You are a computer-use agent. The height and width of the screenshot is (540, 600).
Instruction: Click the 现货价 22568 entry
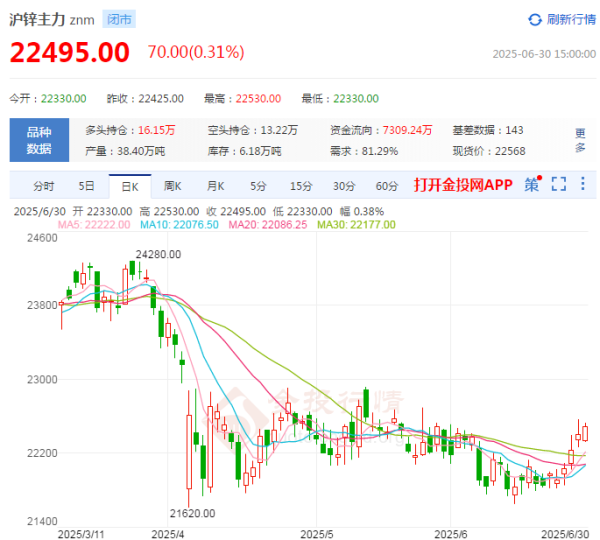[489, 152]
